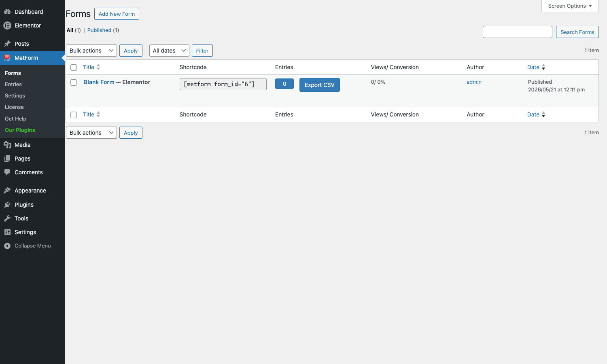Open Appearance menu label
Screen dimensions: 607x364
[30, 190]
